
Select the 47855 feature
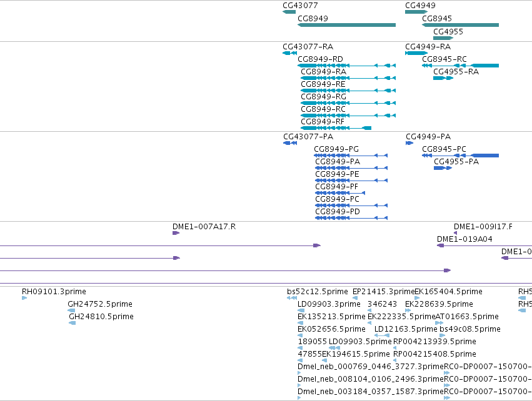pyautogui.click(x=300, y=361)
